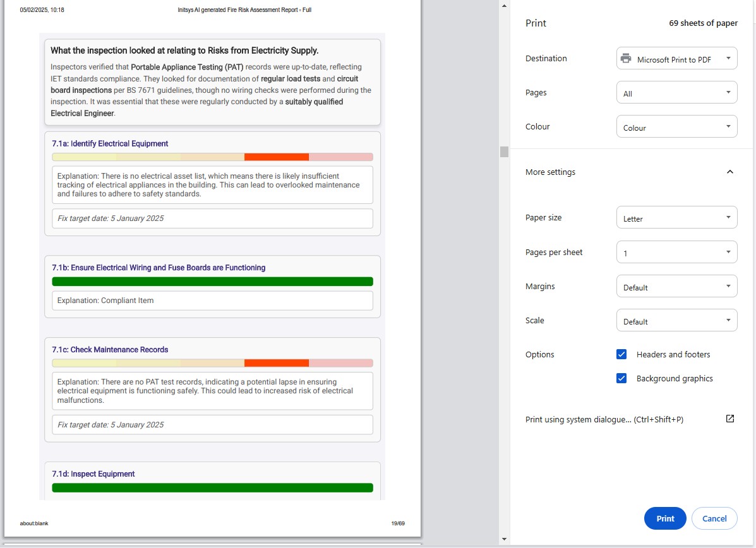
Task: Click heading 7.1a: Identify Electrical Equipment
Action: coord(110,143)
